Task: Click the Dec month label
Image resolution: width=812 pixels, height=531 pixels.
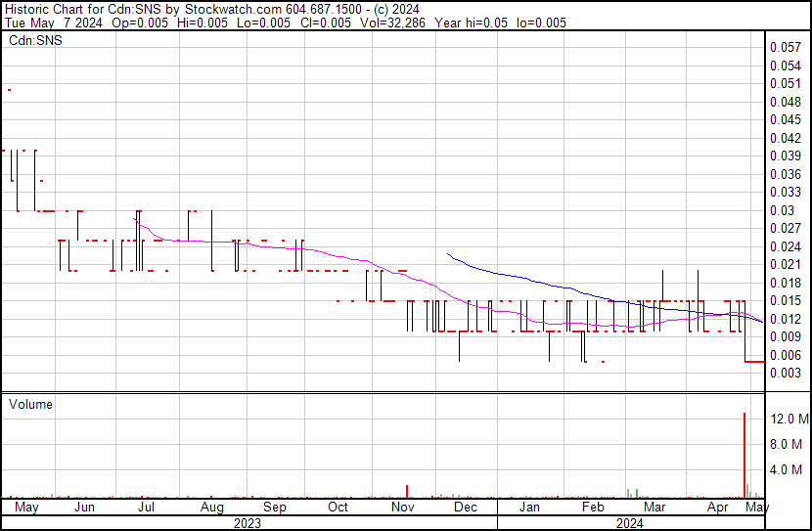Action: (x=466, y=508)
